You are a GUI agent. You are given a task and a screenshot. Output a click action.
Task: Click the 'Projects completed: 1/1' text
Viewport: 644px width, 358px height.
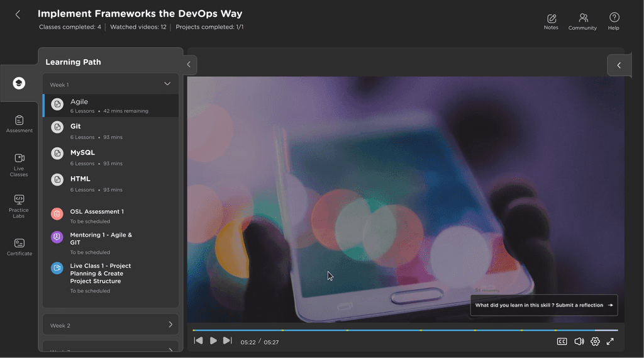click(209, 27)
